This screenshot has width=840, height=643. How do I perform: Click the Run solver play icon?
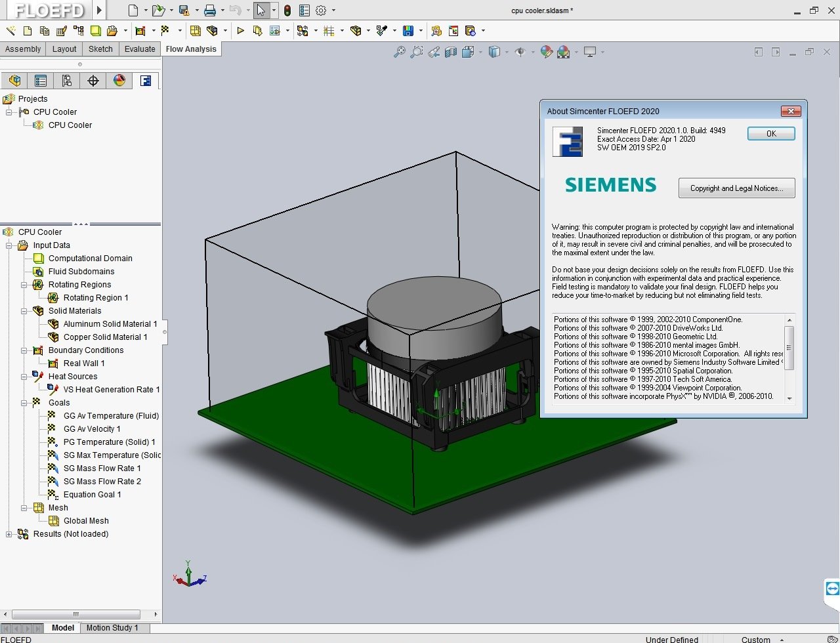click(x=240, y=31)
